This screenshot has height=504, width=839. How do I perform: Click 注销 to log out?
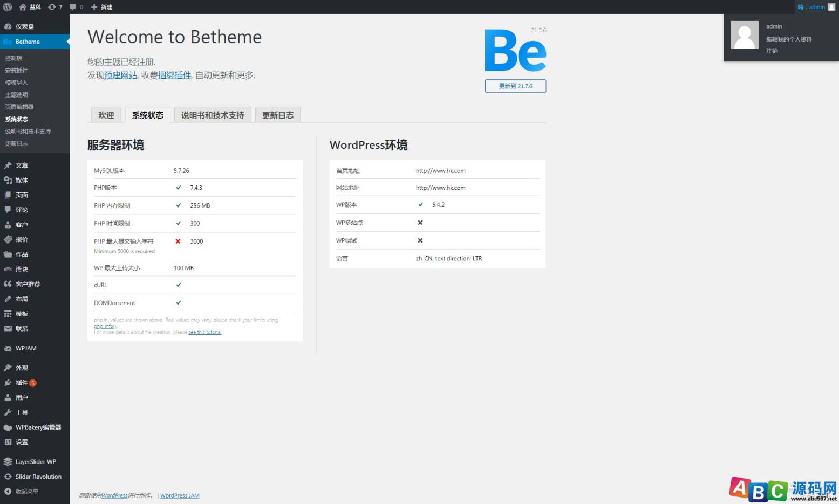pyautogui.click(x=772, y=51)
